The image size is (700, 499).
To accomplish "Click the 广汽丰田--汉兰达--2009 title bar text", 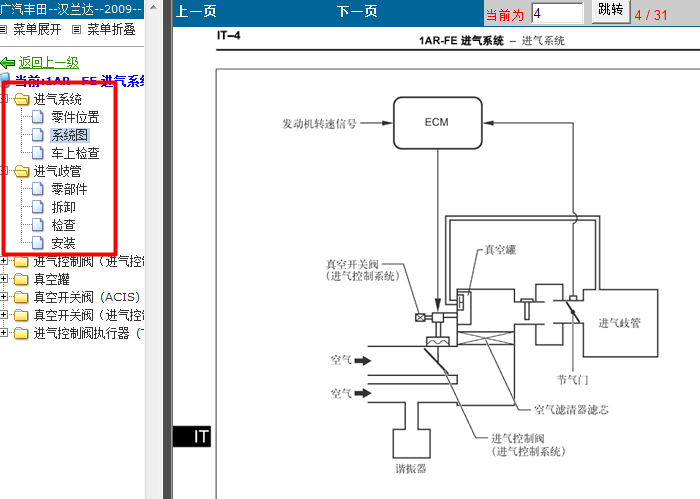I will tap(71, 9).
